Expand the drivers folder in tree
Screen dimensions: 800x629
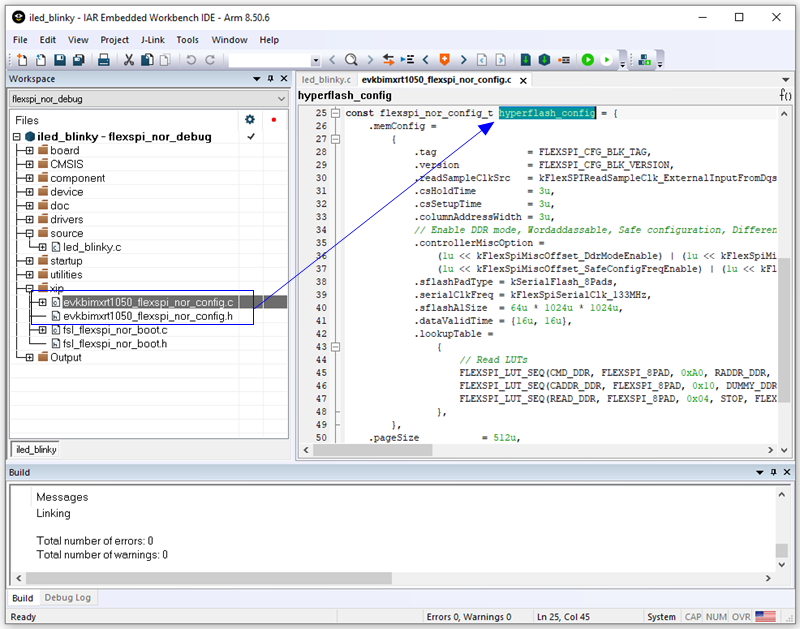point(30,220)
